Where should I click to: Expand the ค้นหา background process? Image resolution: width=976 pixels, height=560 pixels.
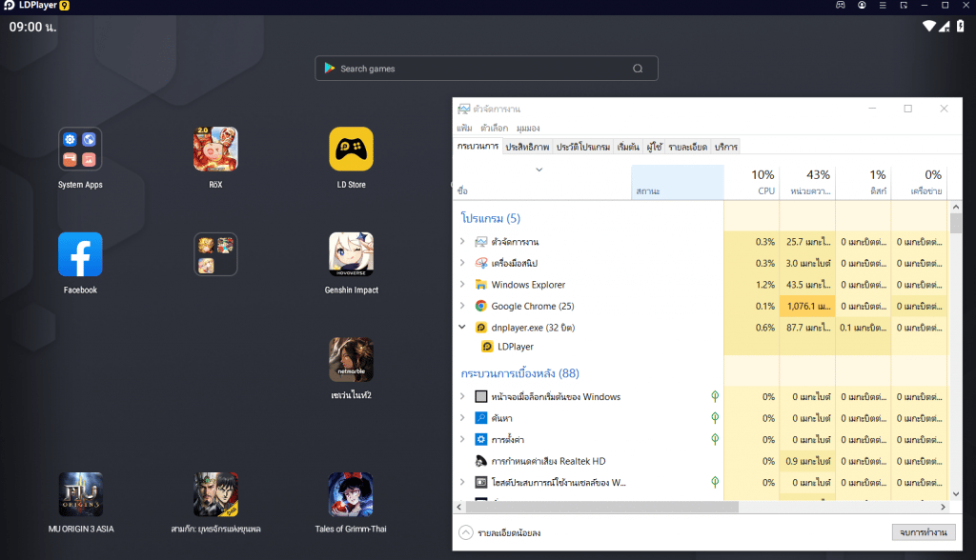click(x=462, y=417)
